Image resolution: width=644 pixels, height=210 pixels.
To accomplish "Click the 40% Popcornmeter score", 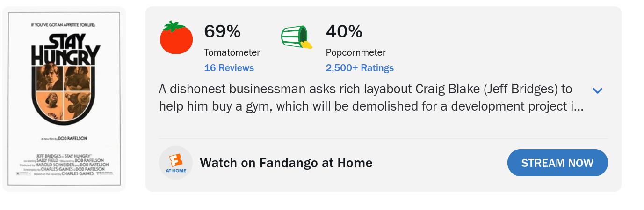I will click(x=344, y=31).
